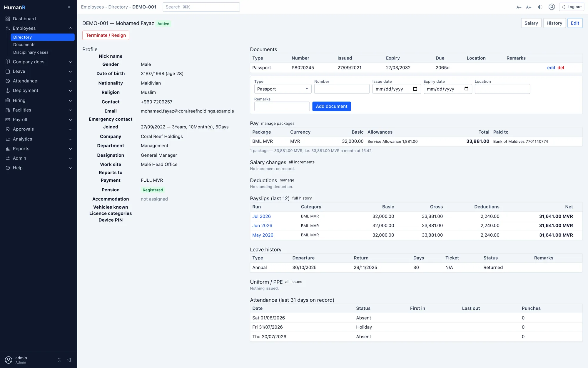This screenshot has width=588, height=368.
Task: Open the Jun 2026 payslip run
Action: coord(262,226)
